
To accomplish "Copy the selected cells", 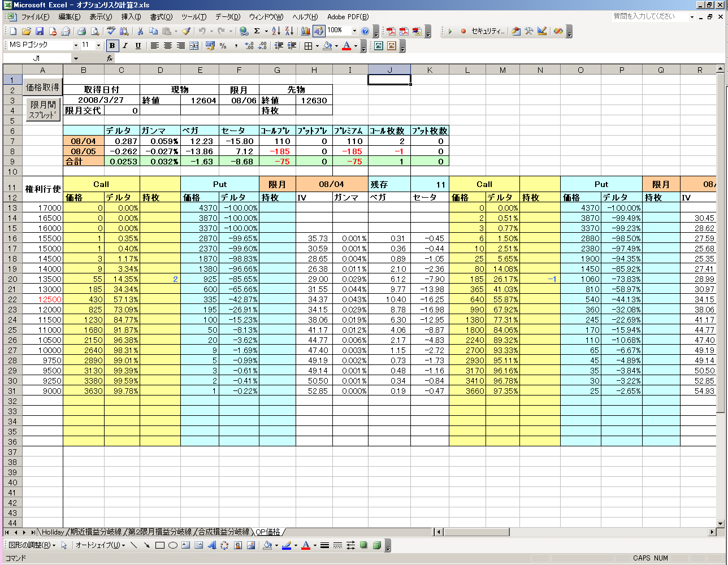I will (x=153, y=31).
